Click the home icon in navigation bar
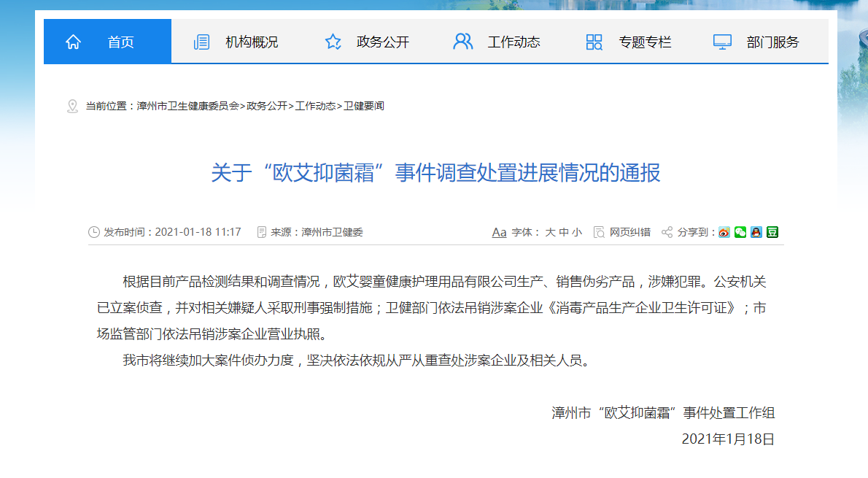868x478 pixels. 73,42
